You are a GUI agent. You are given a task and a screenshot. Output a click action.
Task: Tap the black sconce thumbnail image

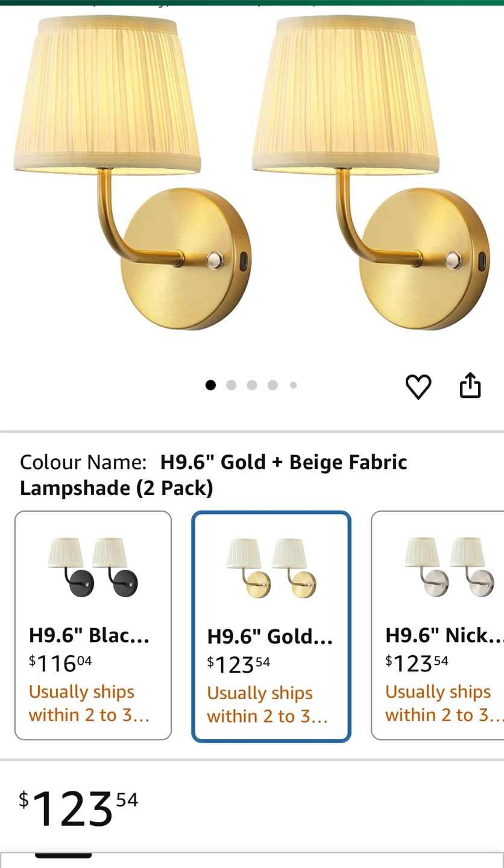point(93,567)
